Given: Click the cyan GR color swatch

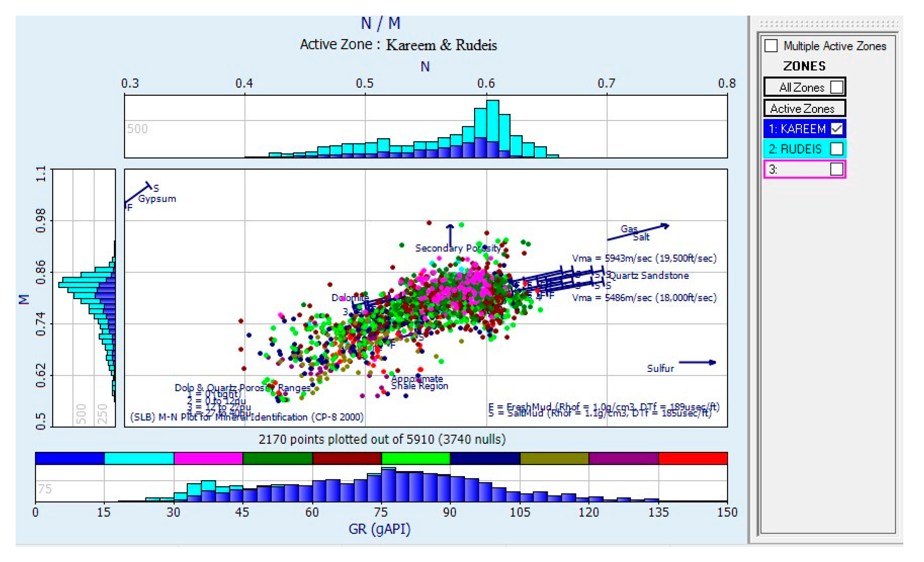Looking at the screenshot, I should tap(139, 458).
